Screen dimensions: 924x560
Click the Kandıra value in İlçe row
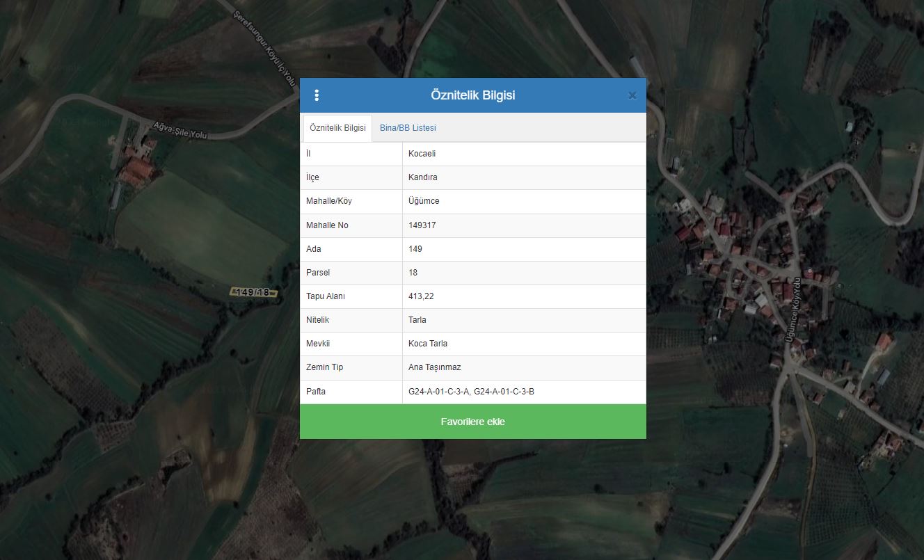point(422,177)
